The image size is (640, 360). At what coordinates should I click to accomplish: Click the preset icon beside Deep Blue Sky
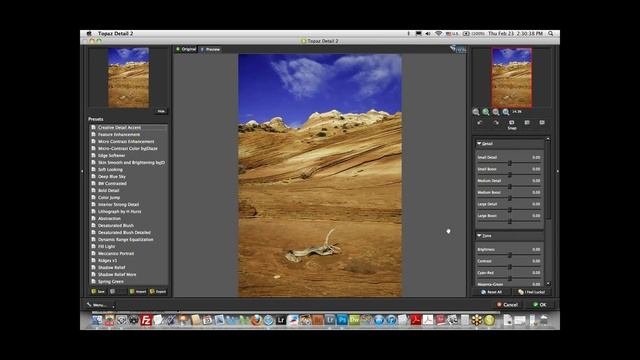(93, 176)
